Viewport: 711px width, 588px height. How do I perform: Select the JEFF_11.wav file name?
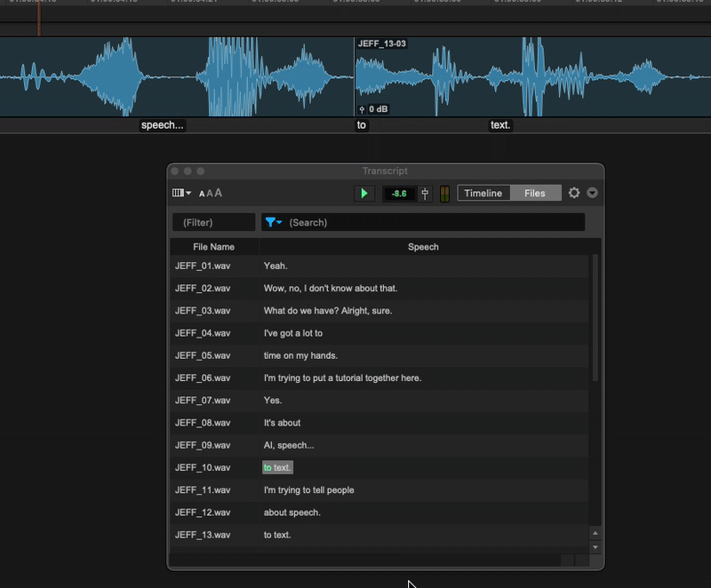[203, 490]
